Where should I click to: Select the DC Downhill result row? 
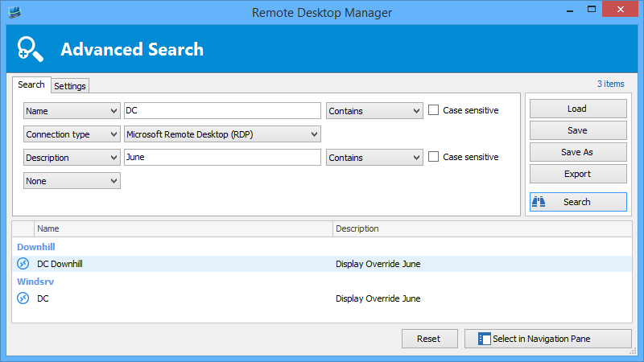322,264
